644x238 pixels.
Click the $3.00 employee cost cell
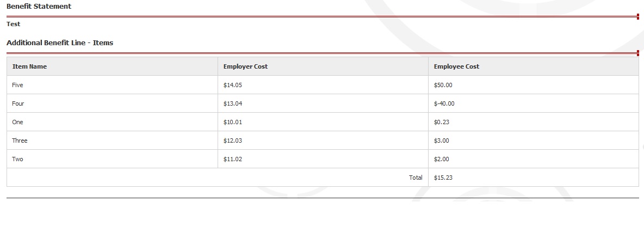(441, 141)
